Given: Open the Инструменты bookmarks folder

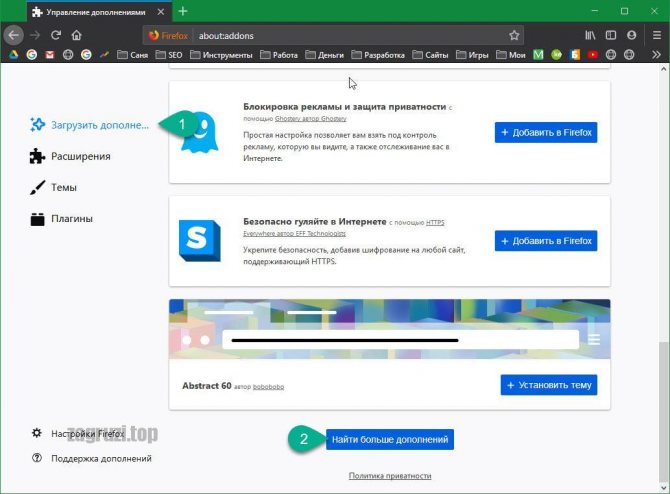Looking at the screenshot, I should (x=221, y=55).
